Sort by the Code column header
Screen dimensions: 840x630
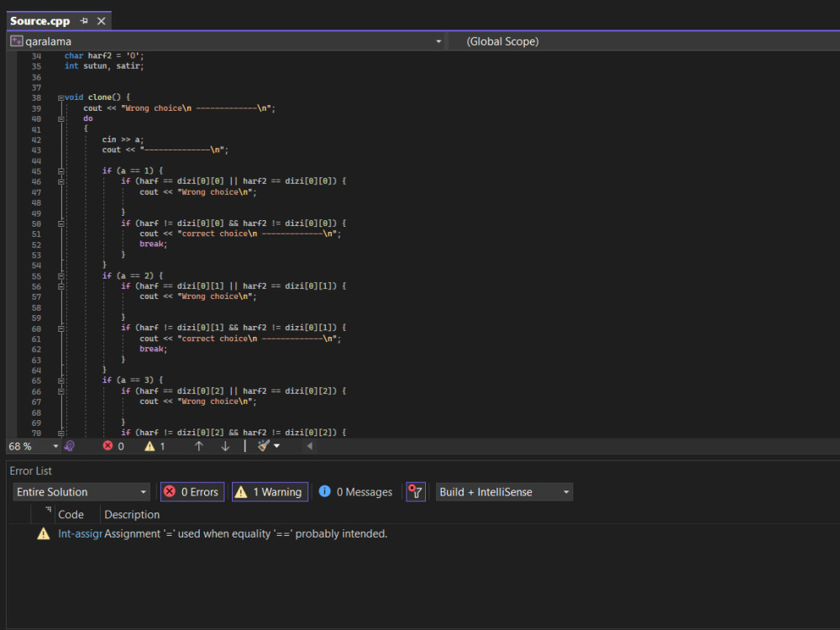pos(71,515)
